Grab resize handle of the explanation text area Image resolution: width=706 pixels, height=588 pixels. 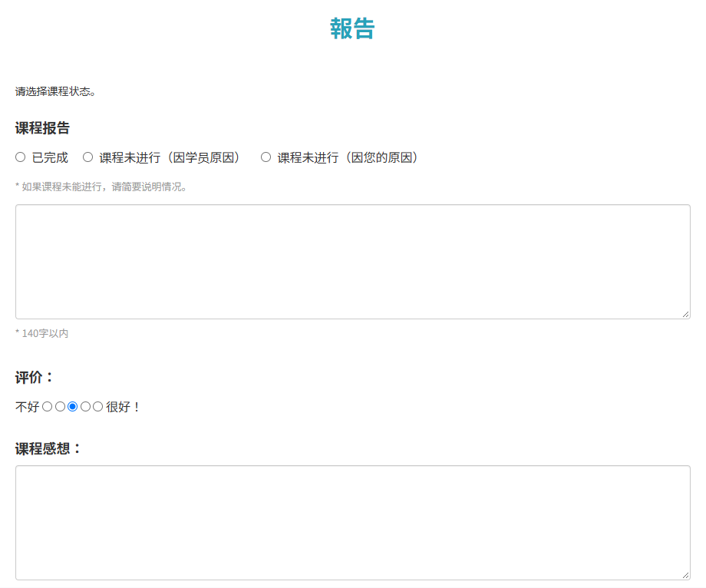coord(686,314)
